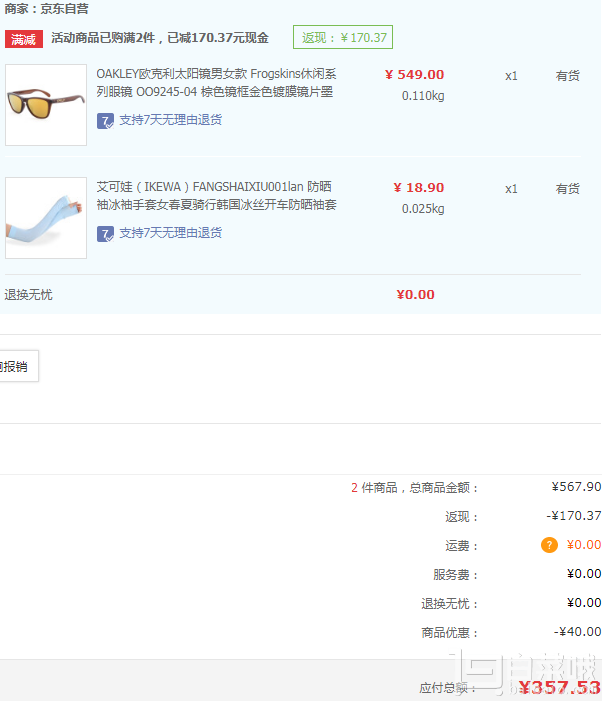
Task: Click the 7-day return icon under IKEWA item
Action: tap(105, 234)
